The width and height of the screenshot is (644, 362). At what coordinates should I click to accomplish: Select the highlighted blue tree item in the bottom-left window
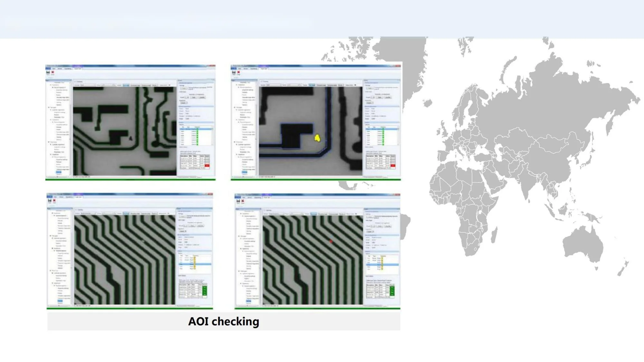(60, 301)
